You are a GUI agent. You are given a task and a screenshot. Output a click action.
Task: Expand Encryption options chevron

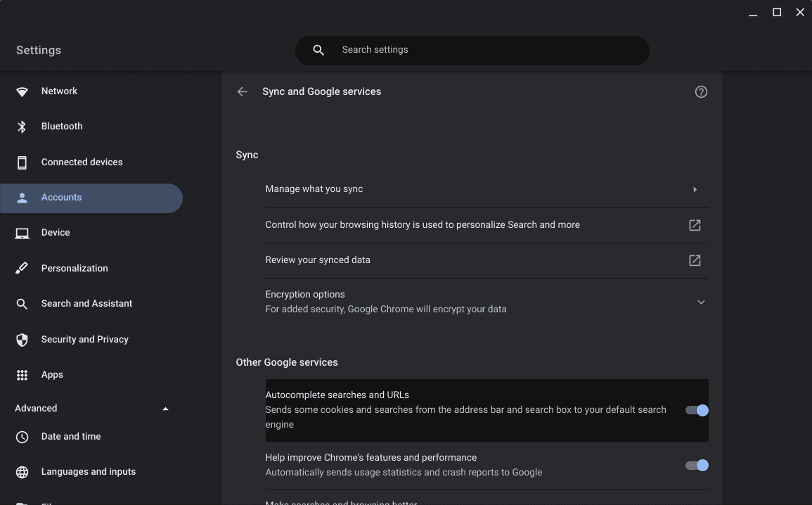tap(701, 302)
